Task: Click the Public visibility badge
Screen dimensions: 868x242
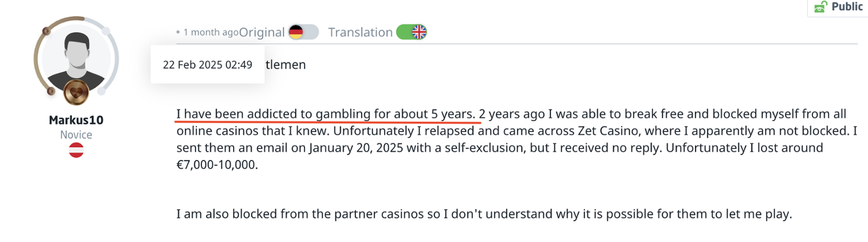Action: (837, 7)
